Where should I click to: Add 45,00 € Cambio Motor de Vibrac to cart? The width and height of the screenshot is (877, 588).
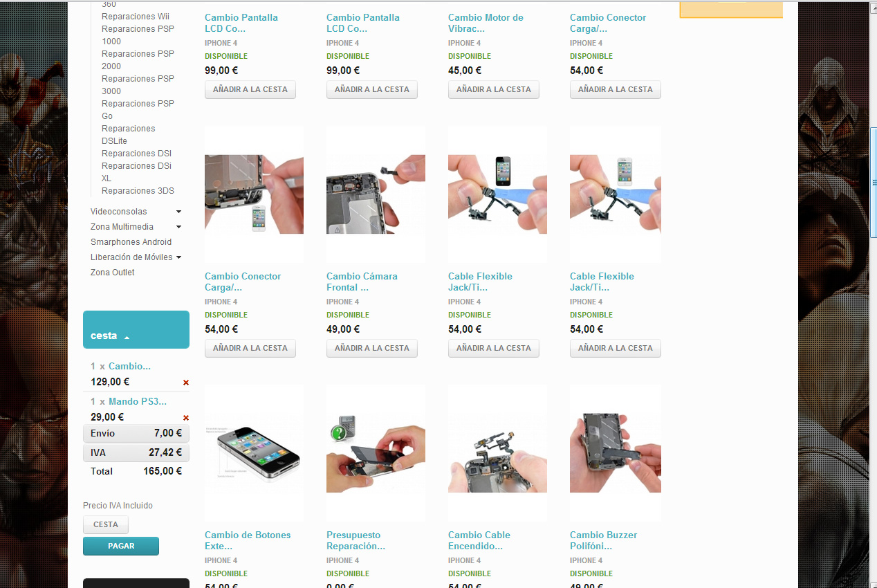(494, 89)
